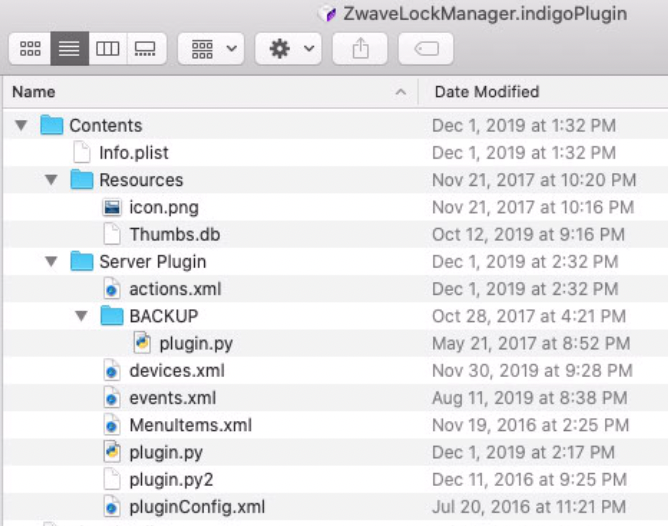Sort by the Date Modified column header
Image resolution: width=668 pixels, height=526 pixels.
[x=487, y=92]
